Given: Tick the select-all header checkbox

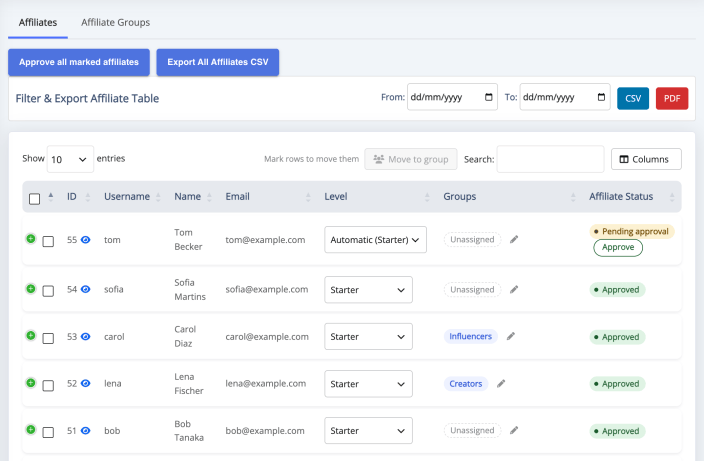Looking at the screenshot, I should coord(35,198).
